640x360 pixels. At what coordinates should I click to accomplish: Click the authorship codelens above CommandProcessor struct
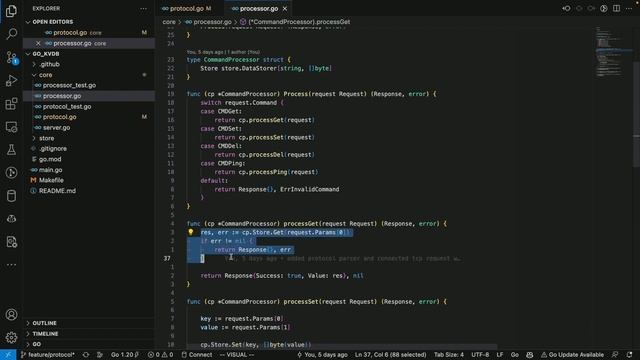(x=223, y=52)
